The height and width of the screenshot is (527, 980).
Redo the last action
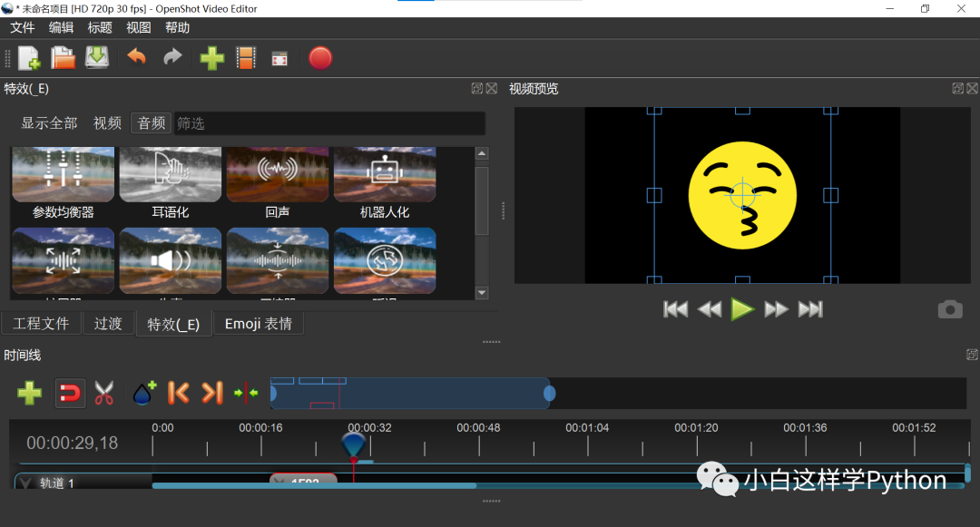172,57
